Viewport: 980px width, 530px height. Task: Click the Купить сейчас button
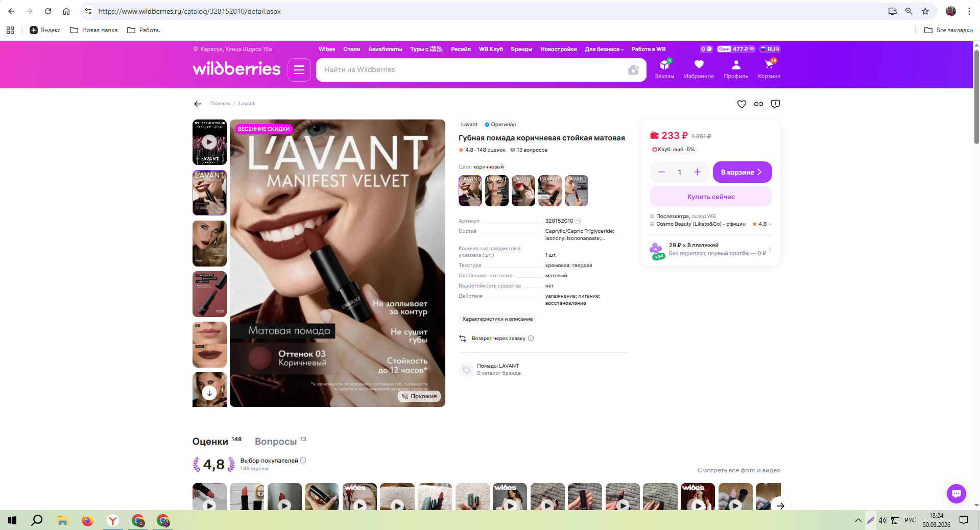click(x=710, y=197)
